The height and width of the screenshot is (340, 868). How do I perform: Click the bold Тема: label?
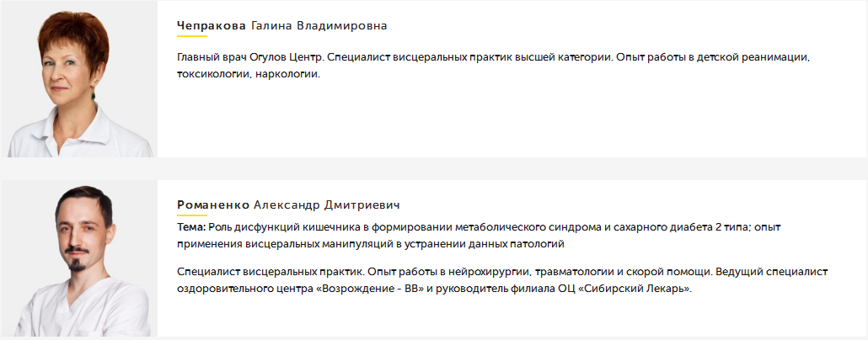coord(191,228)
